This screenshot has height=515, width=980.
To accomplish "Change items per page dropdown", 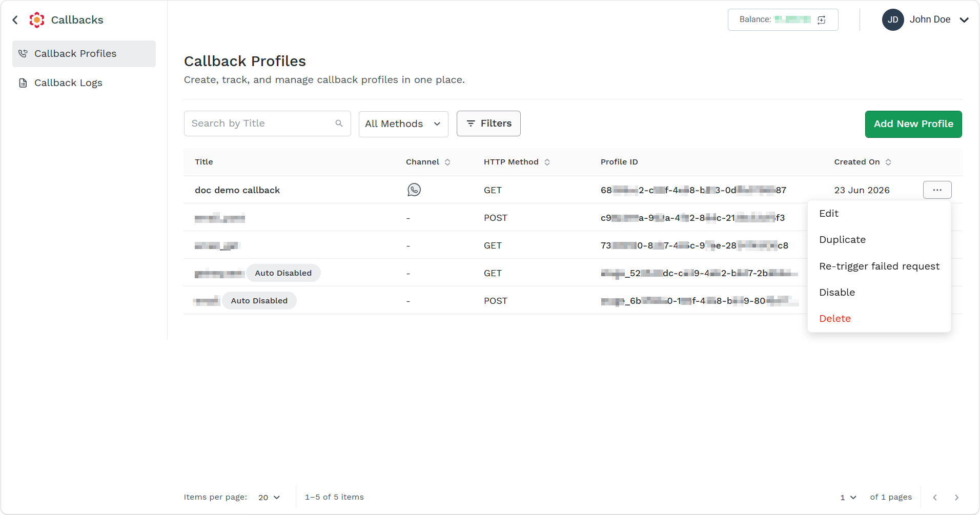I will 269,498.
